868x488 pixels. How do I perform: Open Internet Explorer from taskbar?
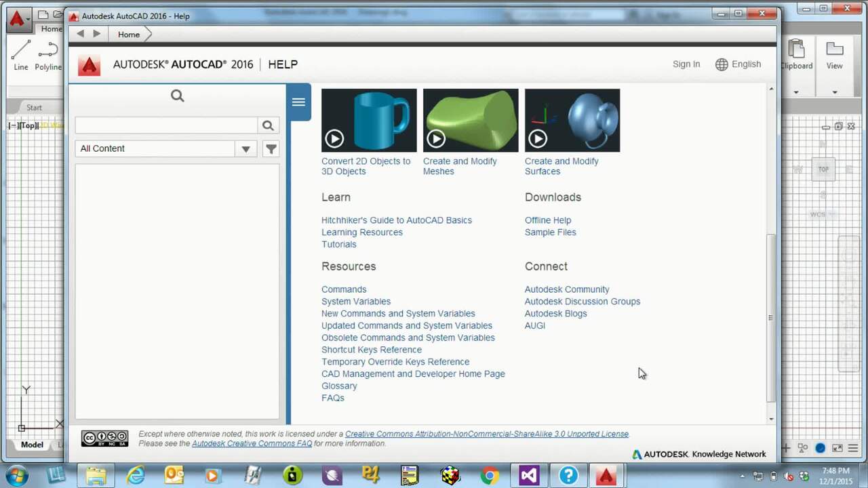(x=136, y=476)
